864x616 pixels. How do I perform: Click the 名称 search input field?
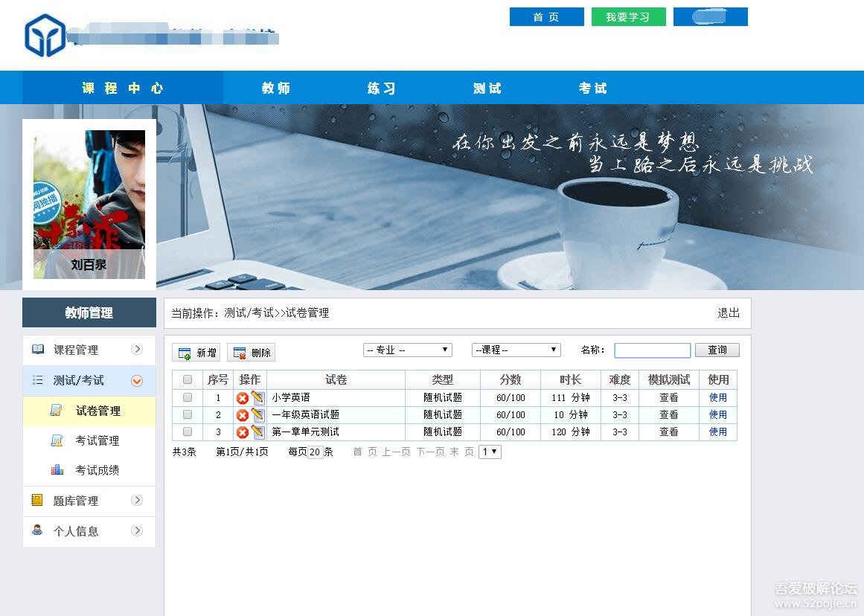pyautogui.click(x=652, y=350)
